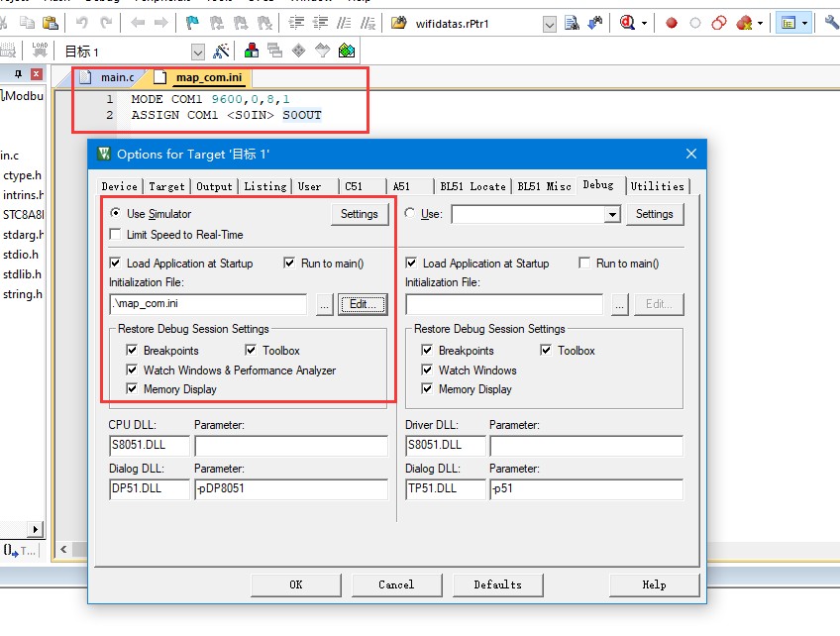Select string.h in the project tree
The height and width of the screenshot is (636, 840).
(23, 293)
